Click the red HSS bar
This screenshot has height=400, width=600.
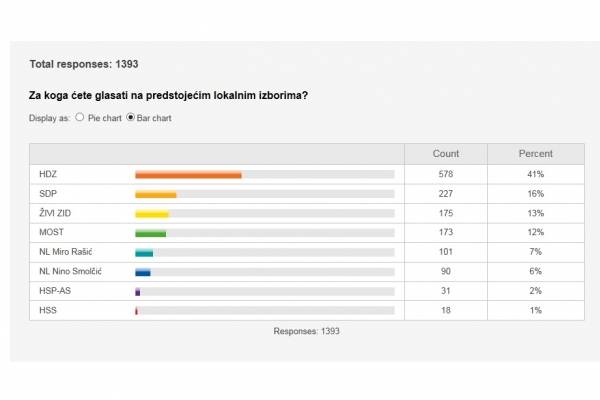[x=136, y=310]
